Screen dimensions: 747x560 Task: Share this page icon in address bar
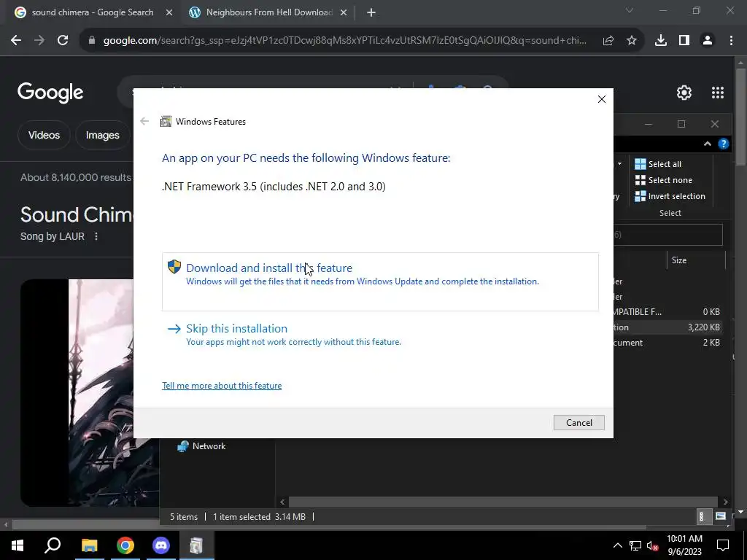608,41
